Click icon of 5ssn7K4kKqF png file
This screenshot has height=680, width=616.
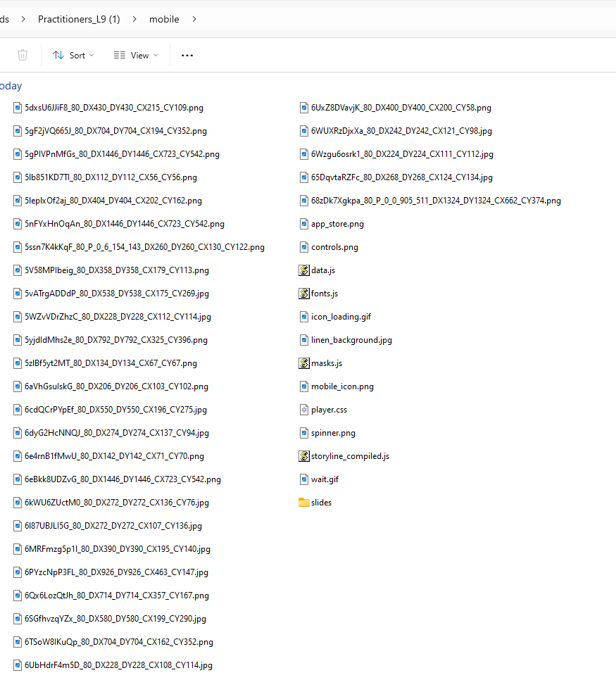click(x=18, y=247)
